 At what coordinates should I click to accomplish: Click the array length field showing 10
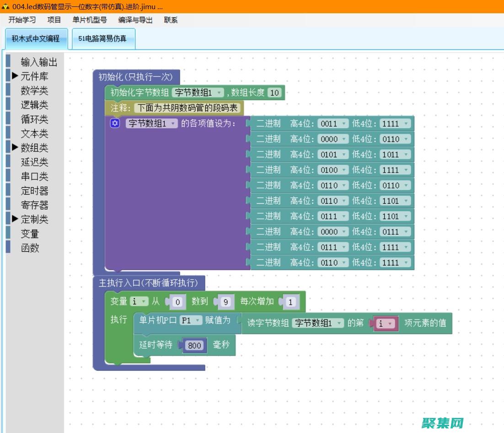coord(274,92)
